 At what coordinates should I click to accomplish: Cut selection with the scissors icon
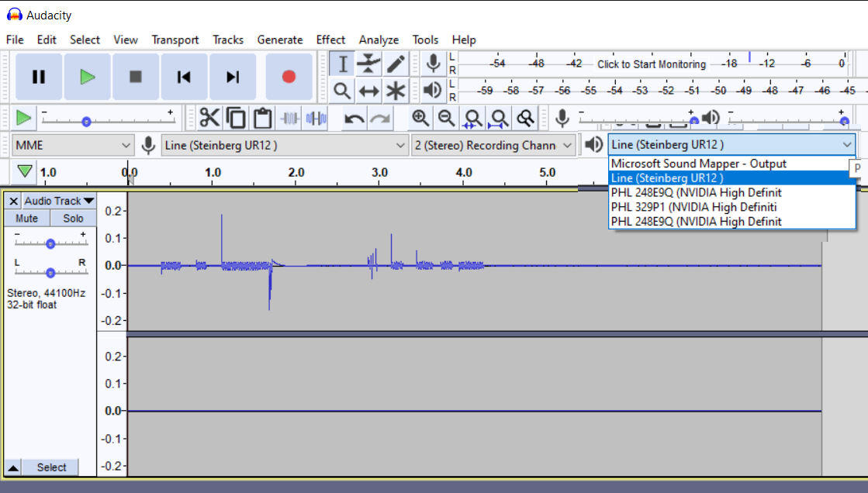(x=209, y=118)
